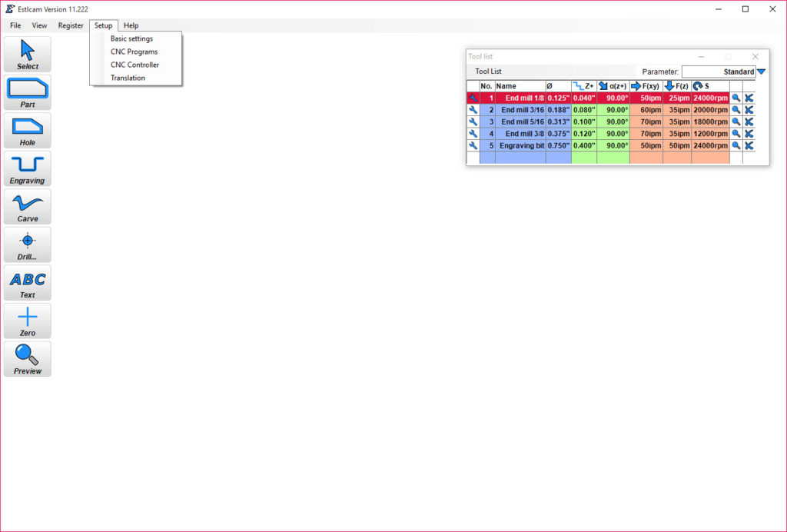Choose the Hole tool
This screenshot has width=787, height=532.
(x=28, y=131)
